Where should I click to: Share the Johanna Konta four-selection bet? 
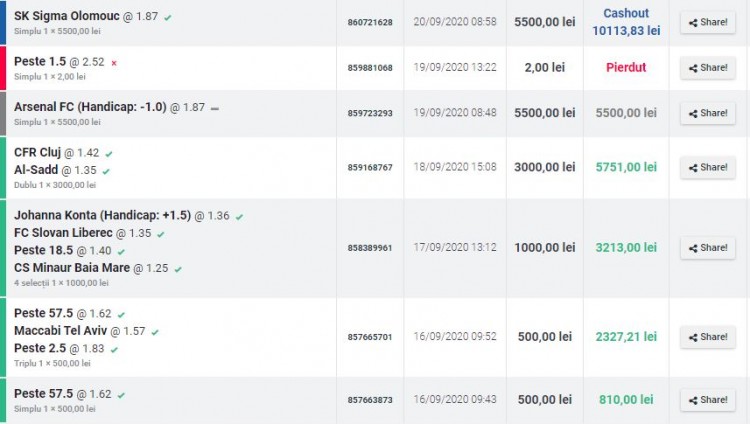coord(707,248)
